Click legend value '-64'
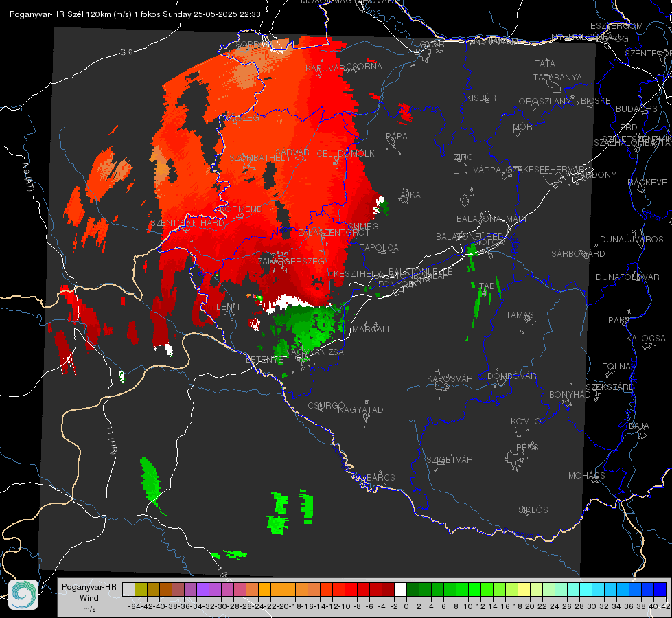Screen dimensions: 672x618 pos(134,606)
